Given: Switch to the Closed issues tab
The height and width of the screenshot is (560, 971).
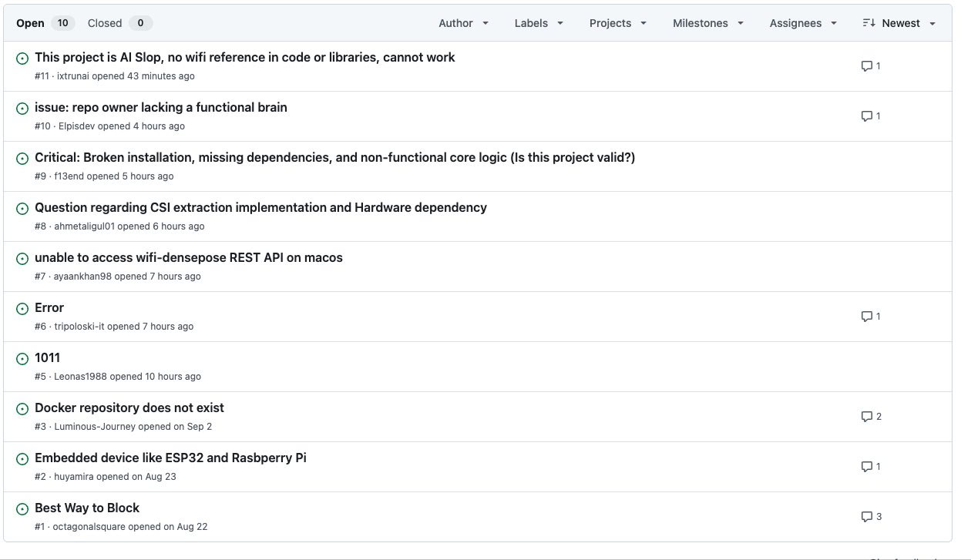Looking at the screenshot, I should click(105, 23).
